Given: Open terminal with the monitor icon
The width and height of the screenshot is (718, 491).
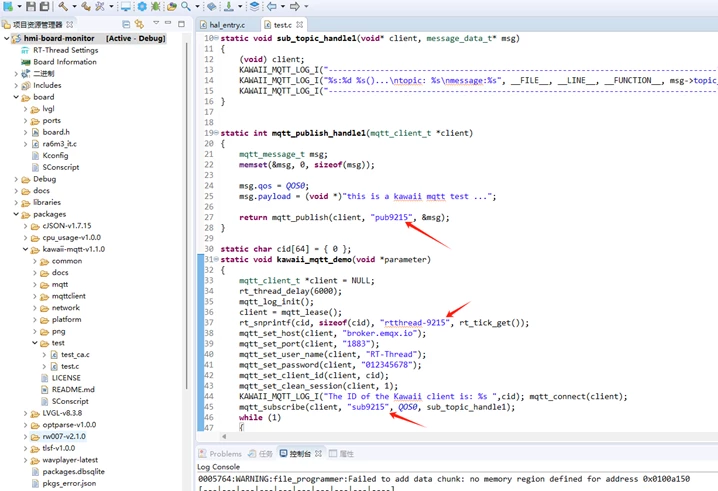Looking at the screenshot, I should (x=125, y=6).
